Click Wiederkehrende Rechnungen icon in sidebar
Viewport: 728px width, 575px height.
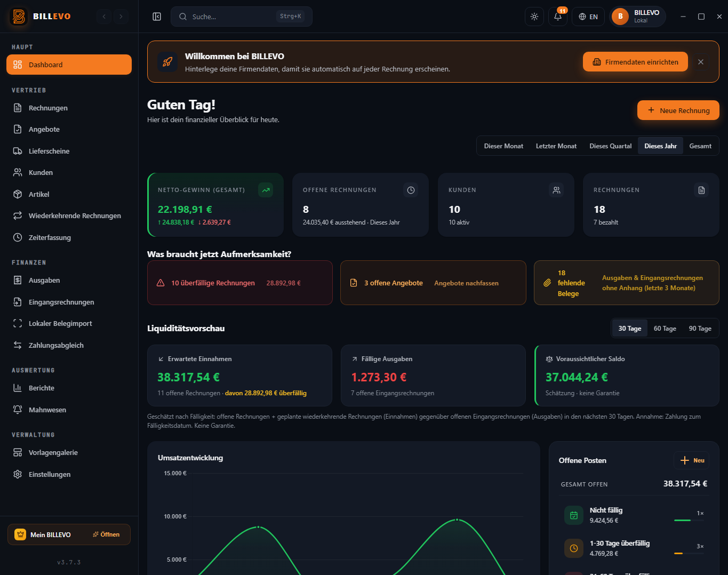pyautogui.click(x=18, y=215)
